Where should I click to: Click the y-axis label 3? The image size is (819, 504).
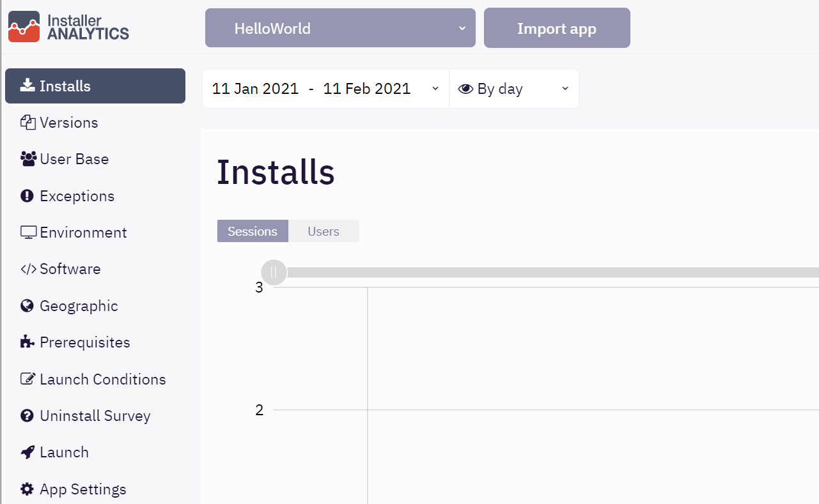(x=259, y=288)
